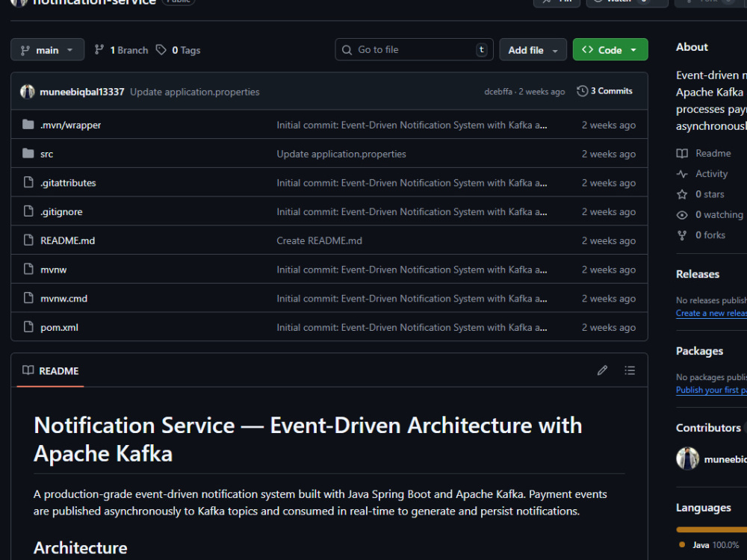Open the .mvn/wrapper folder name
Screen dimensions: 747x560
(70, 125)
